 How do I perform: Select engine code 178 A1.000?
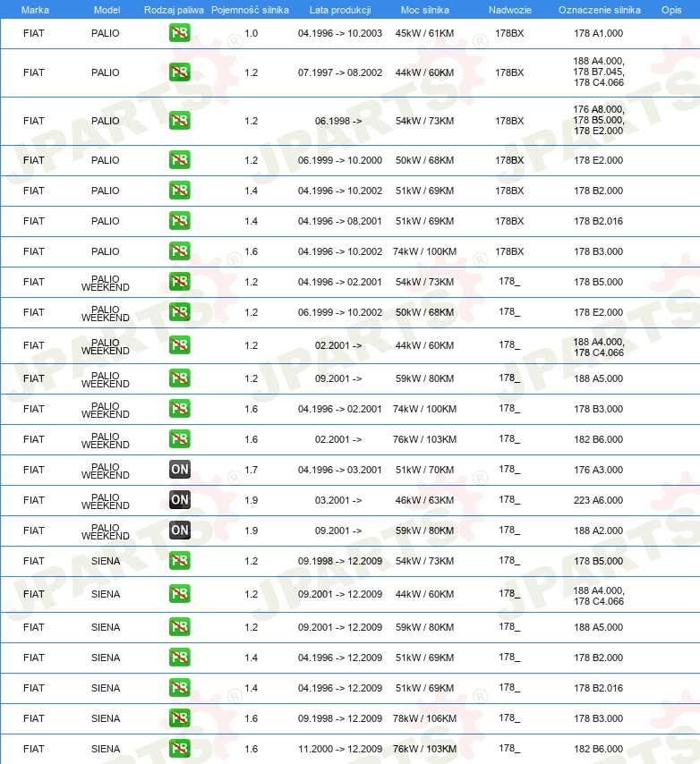[x=598, y=33]
